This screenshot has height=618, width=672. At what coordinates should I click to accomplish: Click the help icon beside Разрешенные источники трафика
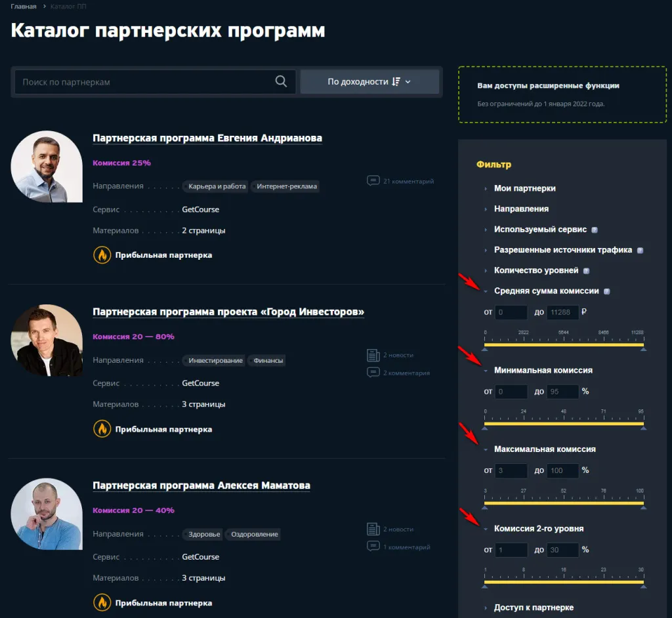click(x=640, y=251)
